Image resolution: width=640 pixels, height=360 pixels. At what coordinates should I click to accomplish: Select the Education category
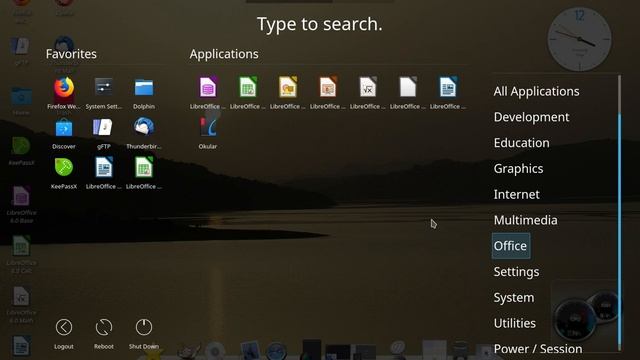(521, 143)
